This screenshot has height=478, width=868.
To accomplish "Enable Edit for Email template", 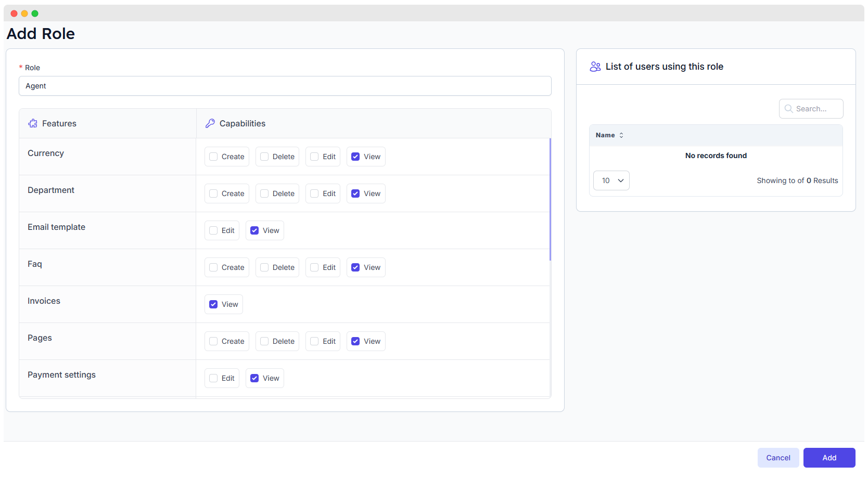I will (213, 230).
